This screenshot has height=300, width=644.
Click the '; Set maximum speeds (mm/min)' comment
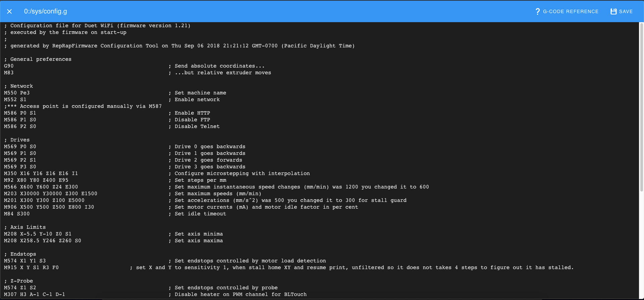pyautogui.click(x=215, y=194)
